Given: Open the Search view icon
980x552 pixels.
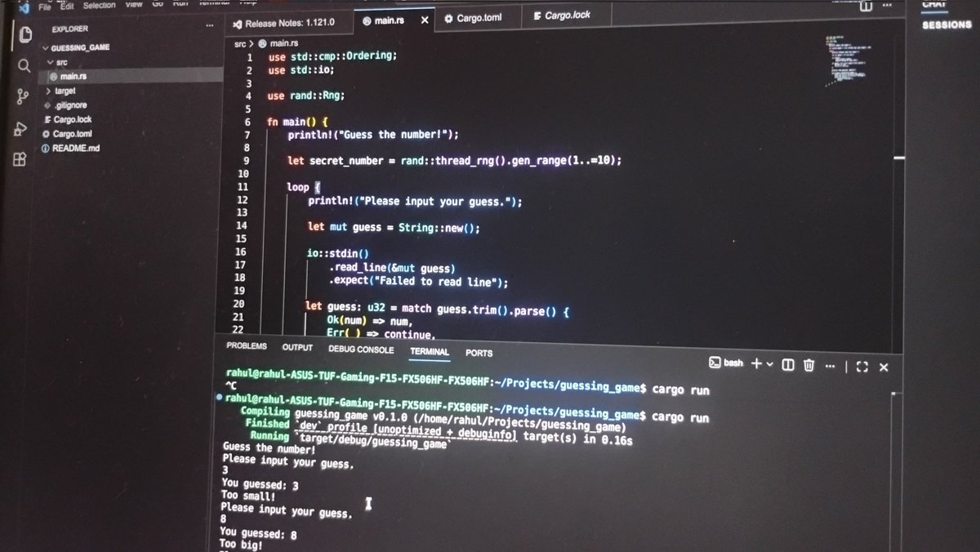Looking at the screenshot, I should tap(24, 66).
